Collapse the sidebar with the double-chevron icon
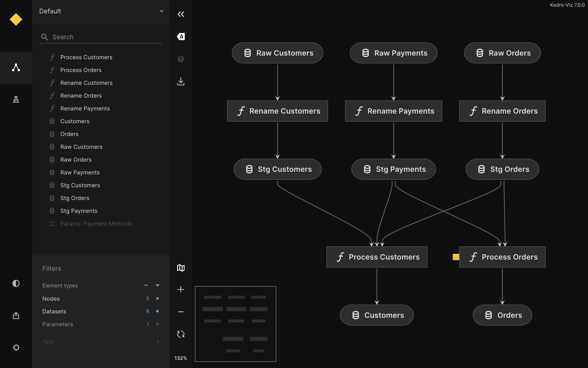 pyautogui.click(x=181, y=14)
